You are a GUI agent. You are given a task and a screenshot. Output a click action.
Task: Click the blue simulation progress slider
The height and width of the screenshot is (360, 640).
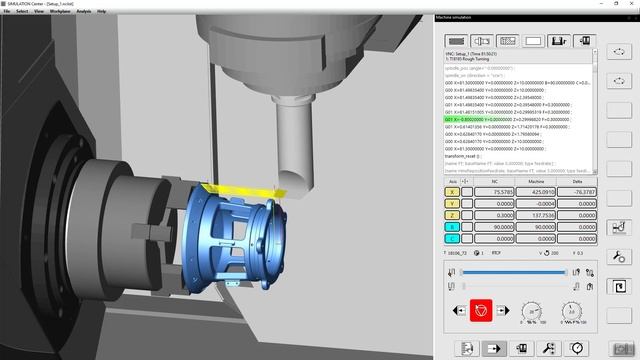tap(514, 272)
